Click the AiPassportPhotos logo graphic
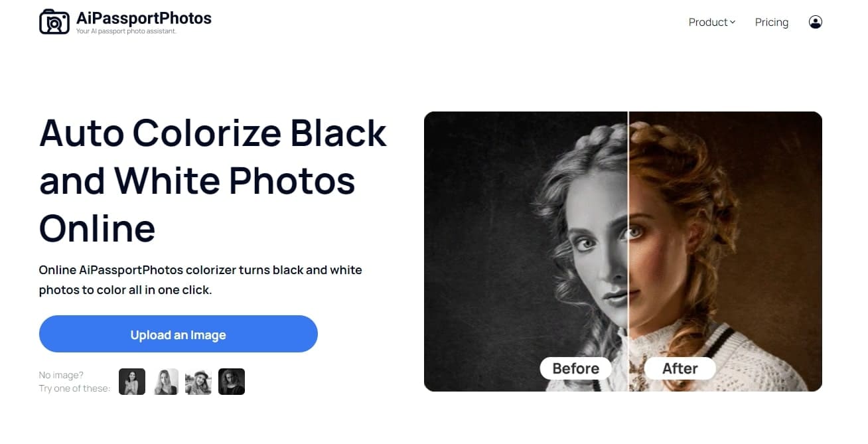This screenshot has height=444, width=868. [x=54, y=21]
